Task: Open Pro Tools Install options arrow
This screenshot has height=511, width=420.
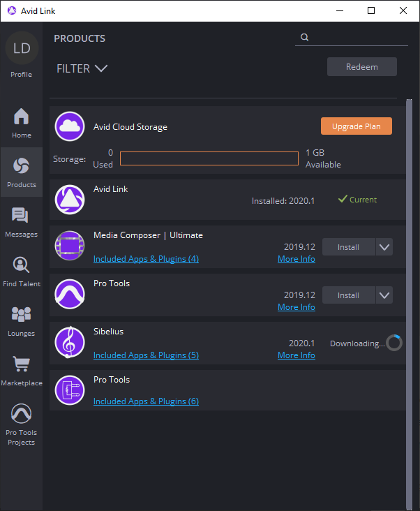Action: tap(384, 295)
